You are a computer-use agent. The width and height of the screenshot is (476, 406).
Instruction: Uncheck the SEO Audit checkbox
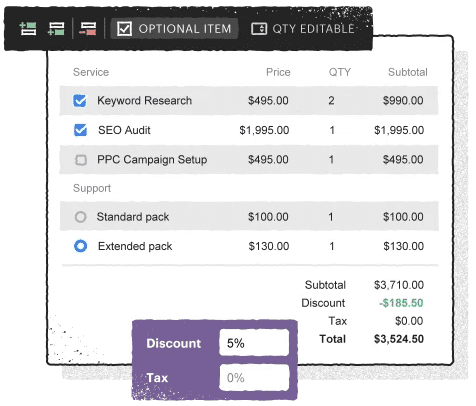coord(80,130)
